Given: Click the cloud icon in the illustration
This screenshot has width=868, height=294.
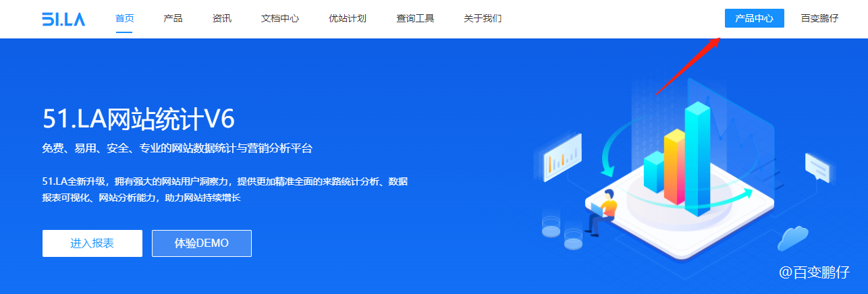Looking at the screenshot, I should click(792, 238).
